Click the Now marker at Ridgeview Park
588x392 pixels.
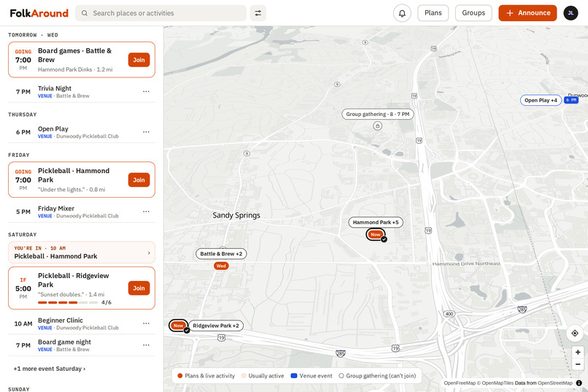[178, 326]
